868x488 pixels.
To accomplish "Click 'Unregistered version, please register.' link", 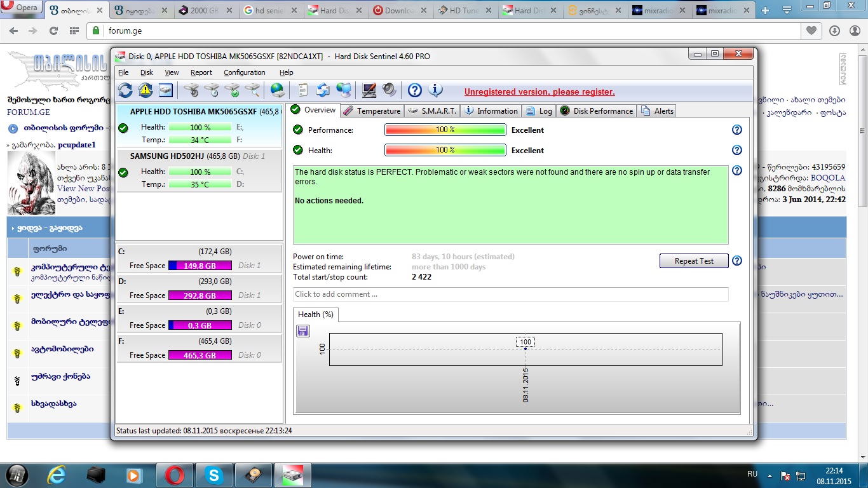I will click(x=539, y=91).
